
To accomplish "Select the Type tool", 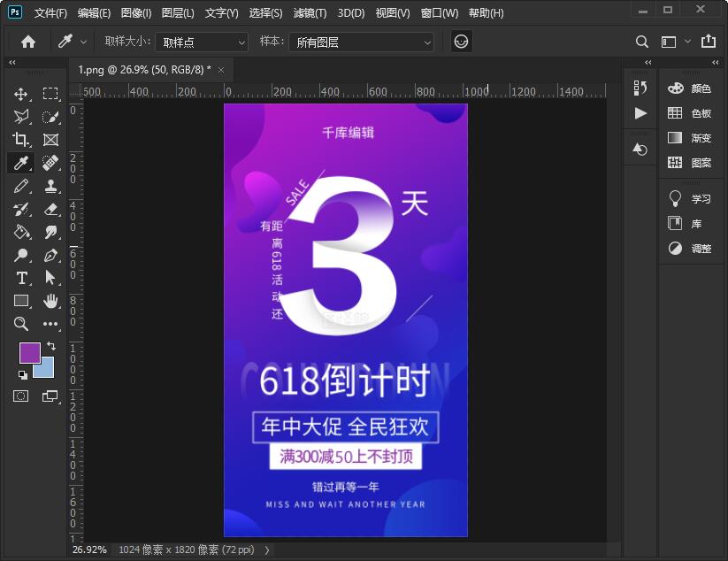I will [x=21, y=278].
